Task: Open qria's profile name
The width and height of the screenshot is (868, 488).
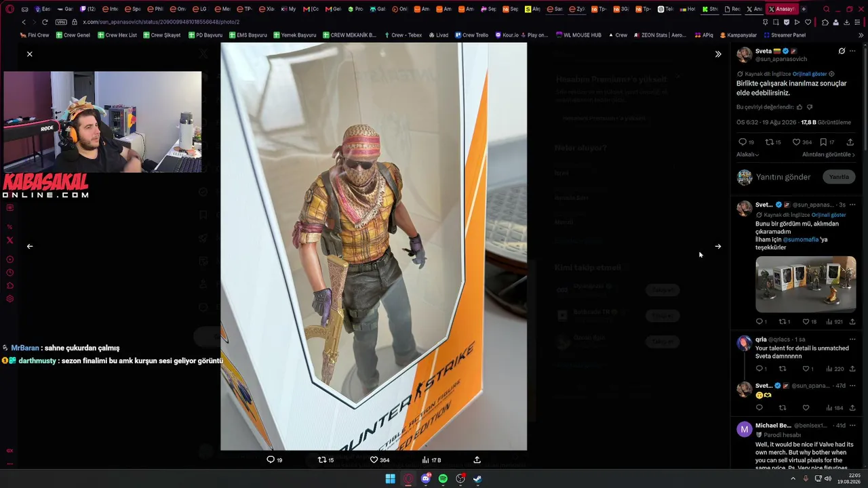Action: click(761, 340)
